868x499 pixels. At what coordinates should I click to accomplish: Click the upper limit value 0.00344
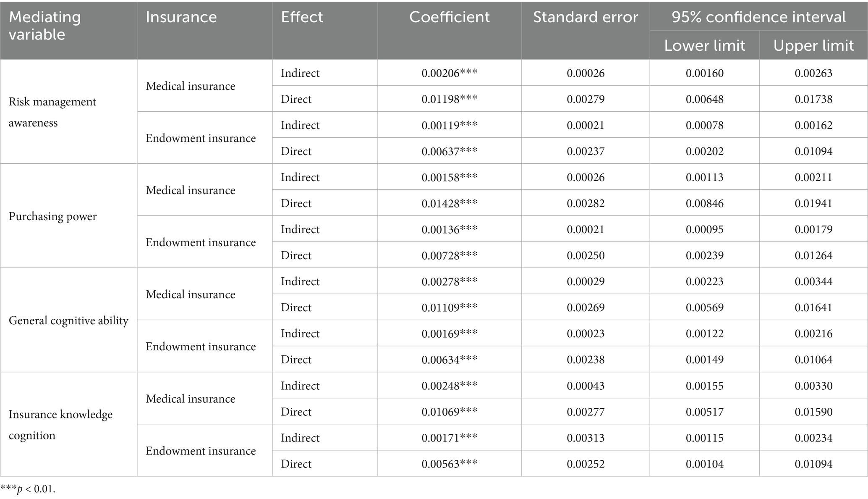pyautogui.click(x=813, y=281)
